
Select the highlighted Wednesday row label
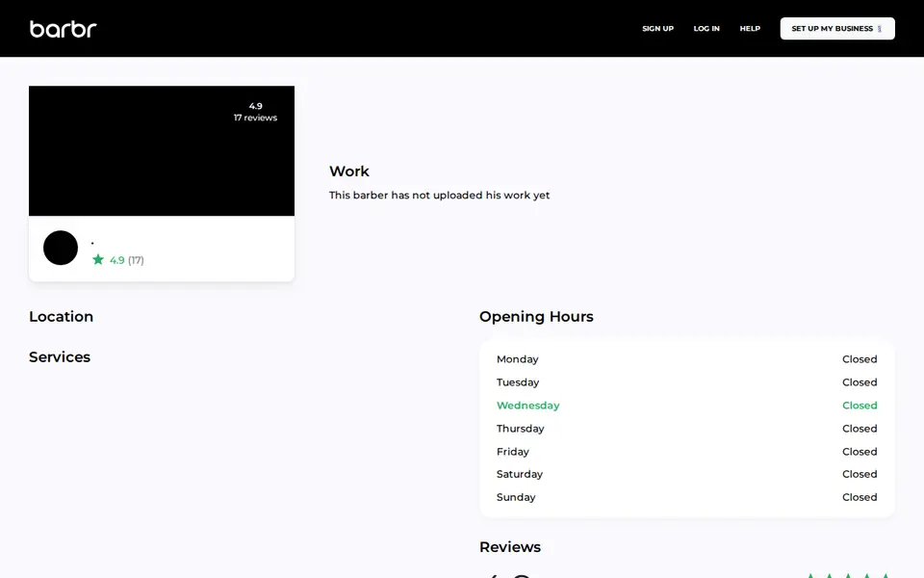coord(528,406)
